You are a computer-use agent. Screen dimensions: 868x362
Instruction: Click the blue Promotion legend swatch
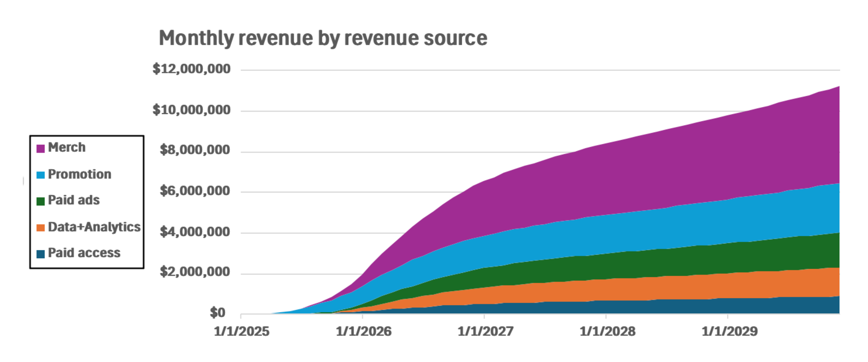click(x=40, y=175)
